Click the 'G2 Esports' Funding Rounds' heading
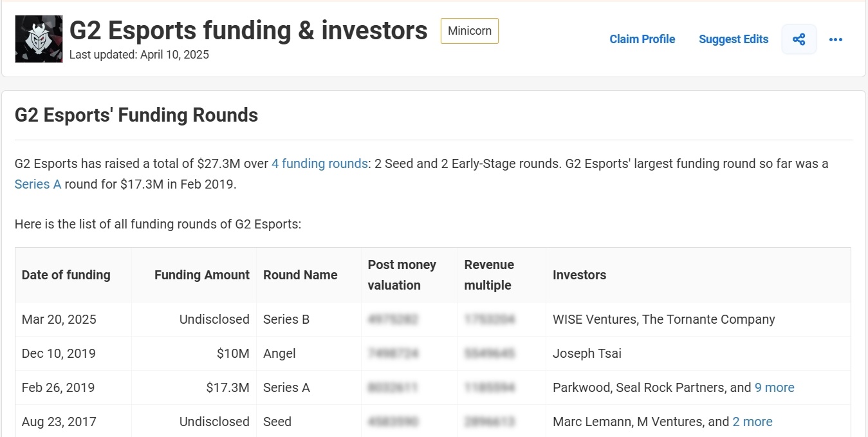 [136, 115]
